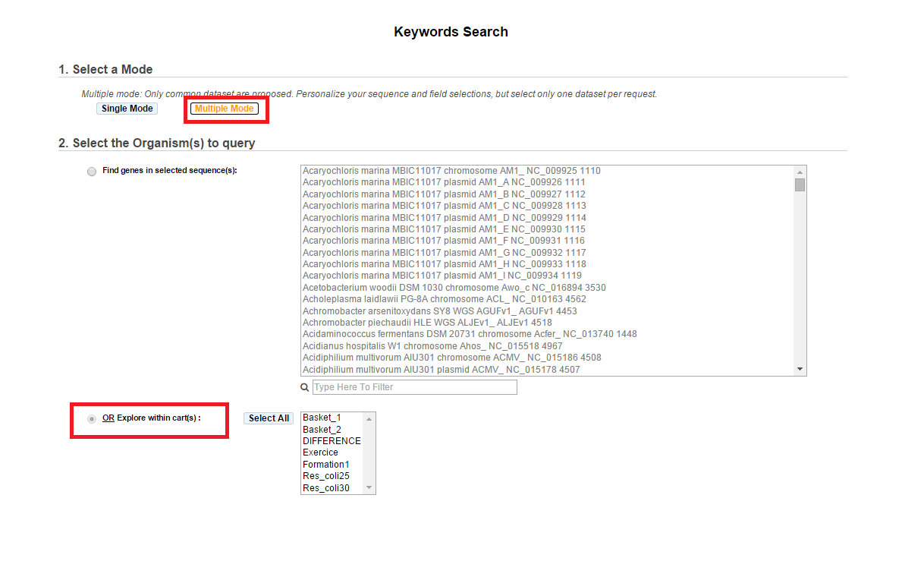The image size is (924, 577).
Task: Select the 'Find genes in selected sequence(s)' radio
Action: tap(92, 172)
